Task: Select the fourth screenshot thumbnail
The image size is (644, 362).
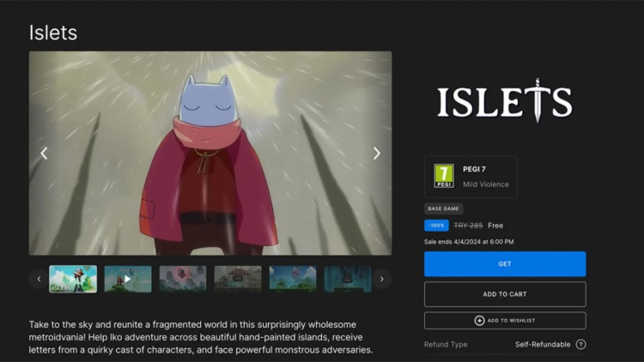Action: point(238,279)
